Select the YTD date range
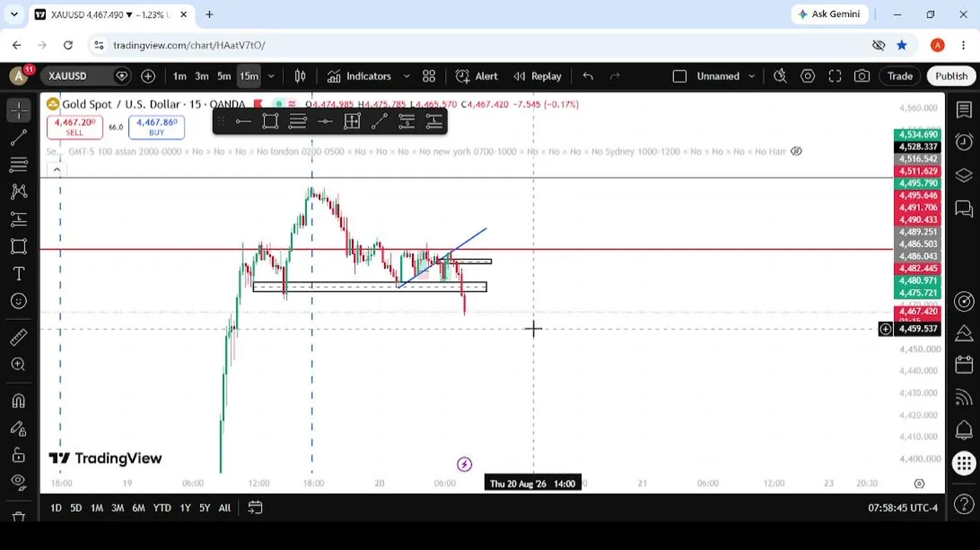 [162, 507]
